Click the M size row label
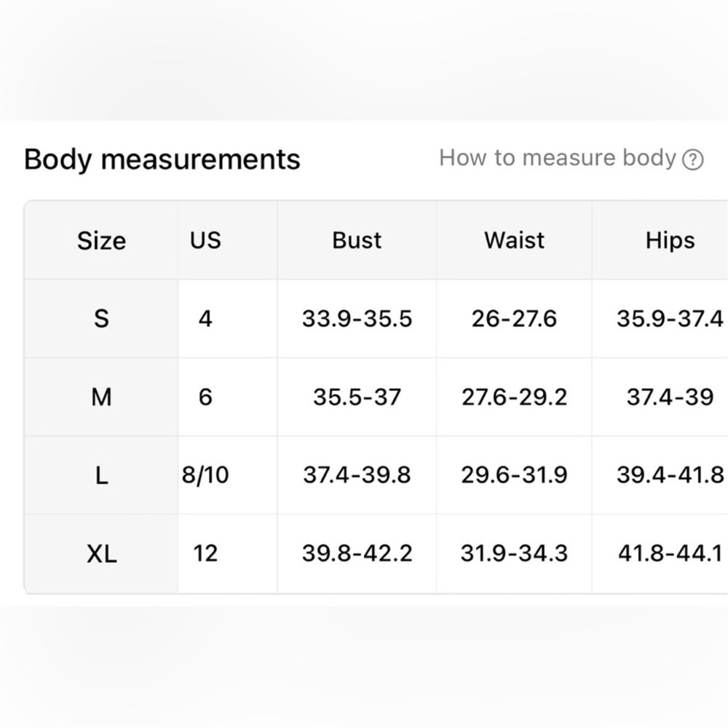The height and width of the screenshot is (728, 728). [x=101, y=397]
